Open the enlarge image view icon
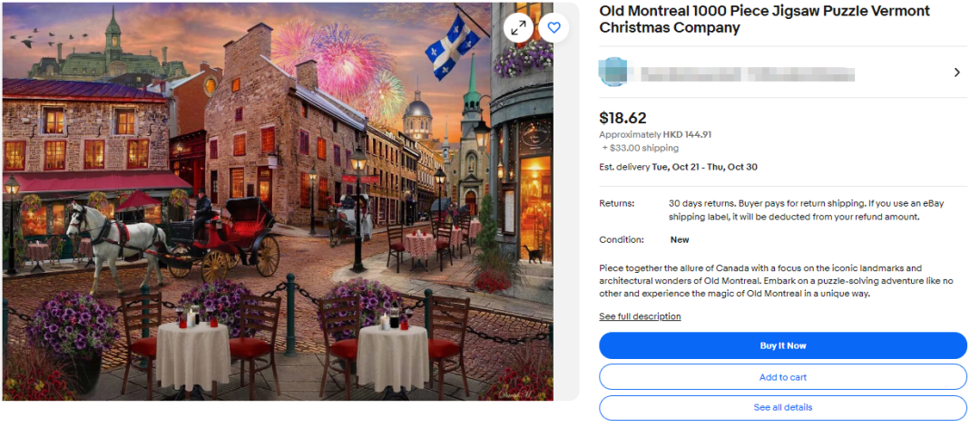 [x=519, y=28]
